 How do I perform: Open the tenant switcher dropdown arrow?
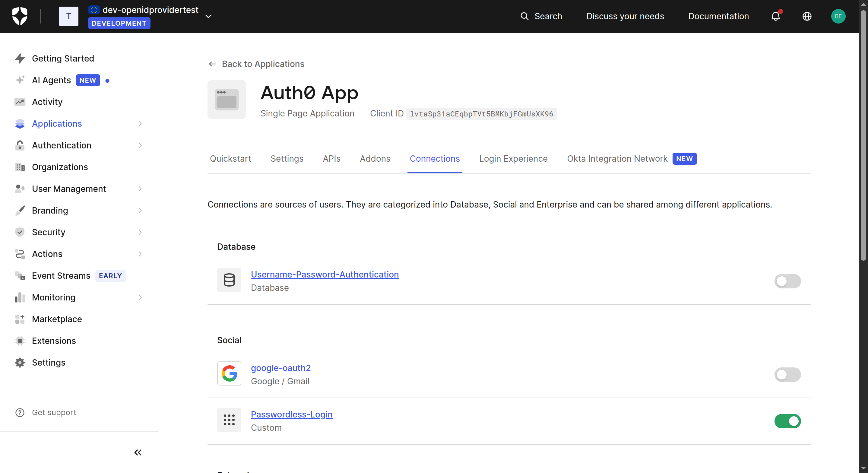point(208,16)
